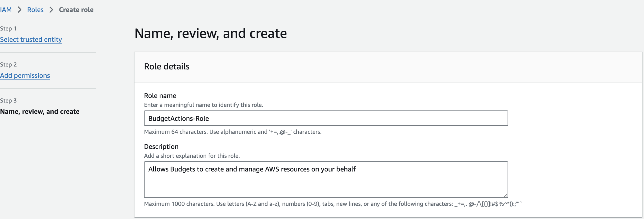Click the chevron between IAM and Roles
644x219 pixels.
[19, 10]
